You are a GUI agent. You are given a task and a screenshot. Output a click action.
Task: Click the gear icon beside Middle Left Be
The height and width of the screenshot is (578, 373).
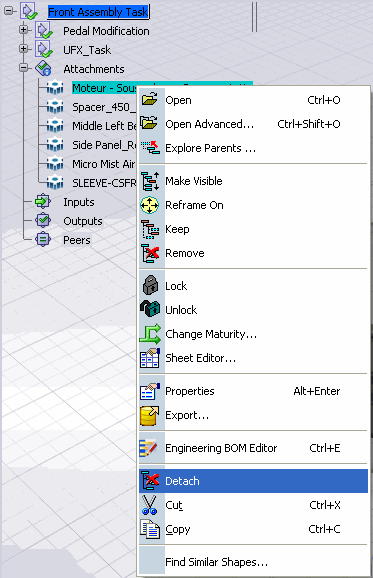click(x=55, y=126)
